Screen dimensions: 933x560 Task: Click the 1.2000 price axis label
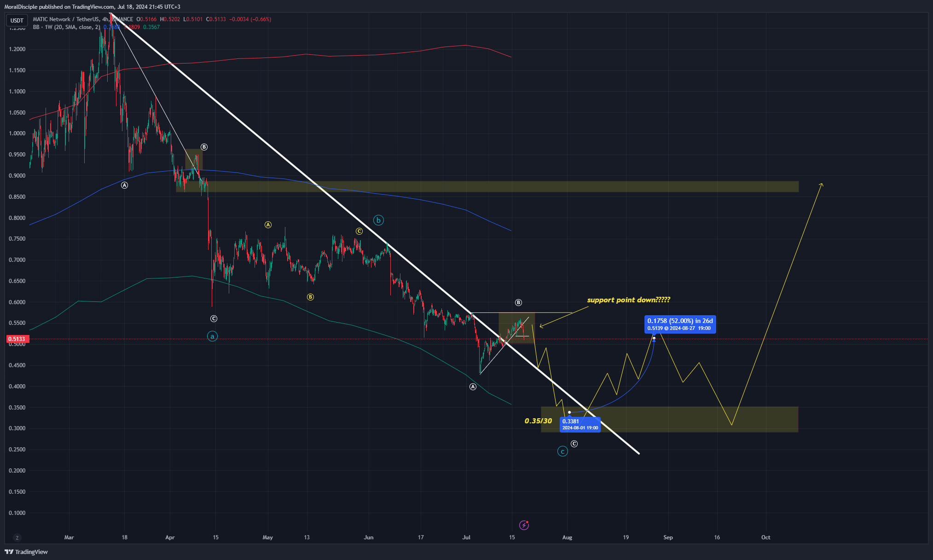pos(17,49)
